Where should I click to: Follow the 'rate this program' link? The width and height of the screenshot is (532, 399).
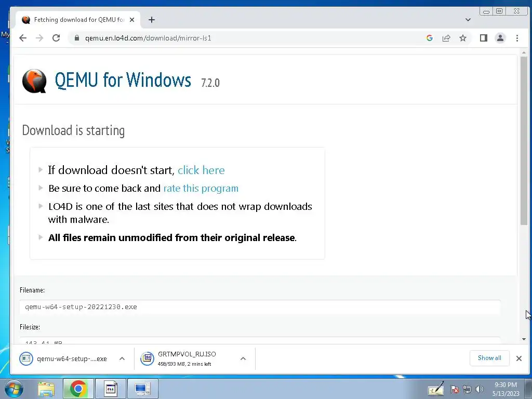pyautogui.click(x=201, y=188)
